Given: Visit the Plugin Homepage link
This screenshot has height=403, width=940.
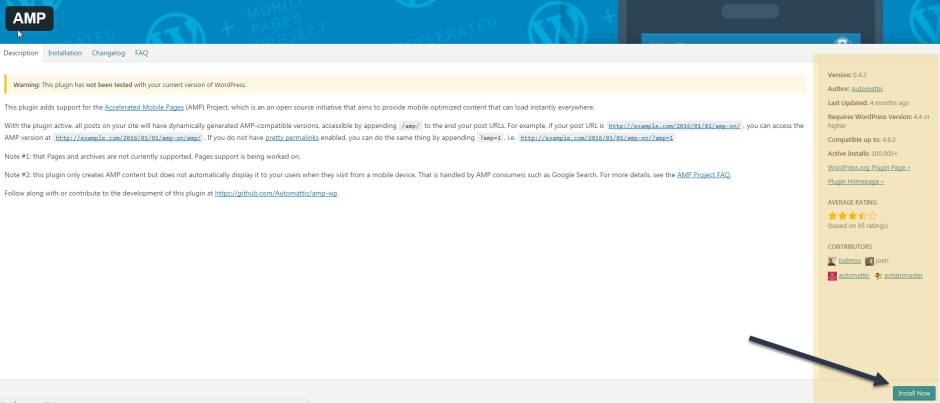Looking at the screenshot, I should 855,181.
